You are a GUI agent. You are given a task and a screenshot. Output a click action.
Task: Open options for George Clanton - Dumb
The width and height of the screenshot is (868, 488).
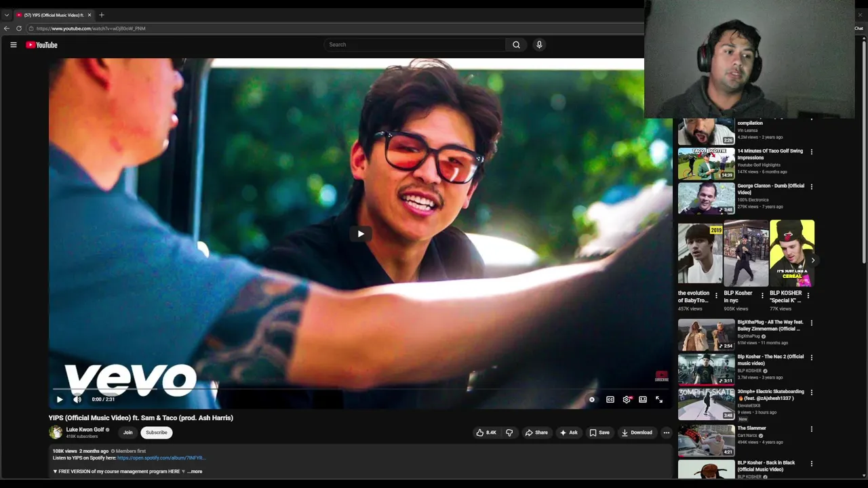pos(811,186)
